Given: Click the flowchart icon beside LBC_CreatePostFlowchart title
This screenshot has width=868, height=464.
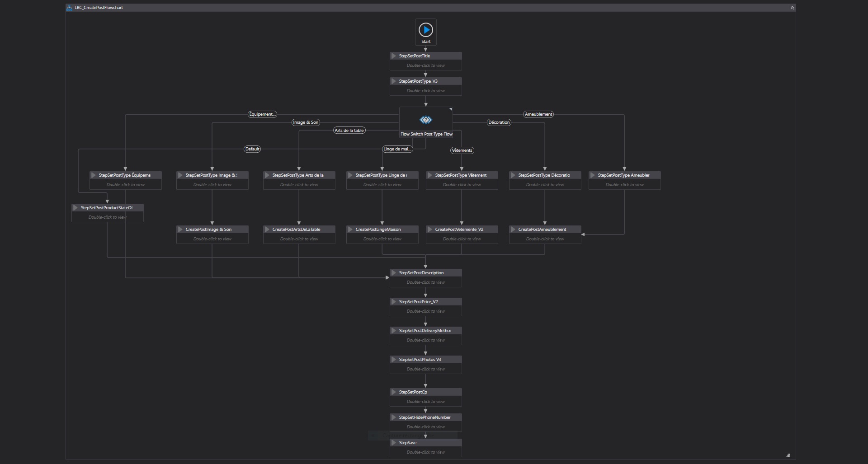Looking at the screenshot, I should (x=69, y=8).
